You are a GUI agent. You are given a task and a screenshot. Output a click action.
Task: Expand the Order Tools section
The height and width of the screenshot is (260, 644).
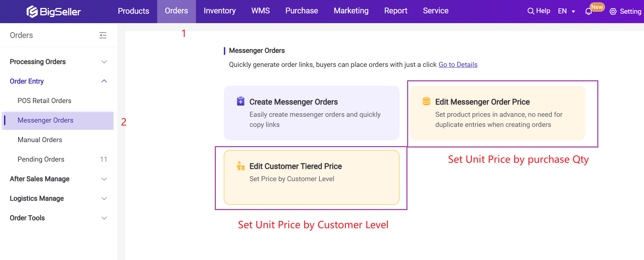pos(104,218)
